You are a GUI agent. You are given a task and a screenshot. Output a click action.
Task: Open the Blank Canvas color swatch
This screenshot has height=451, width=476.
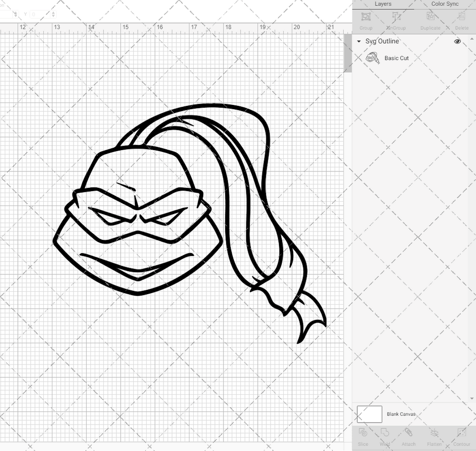click(369, 414)
